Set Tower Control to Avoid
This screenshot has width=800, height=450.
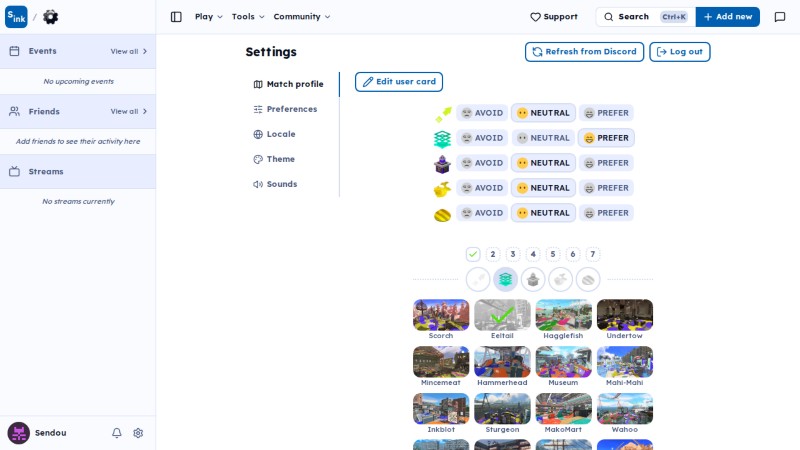(x=482, y=163)
